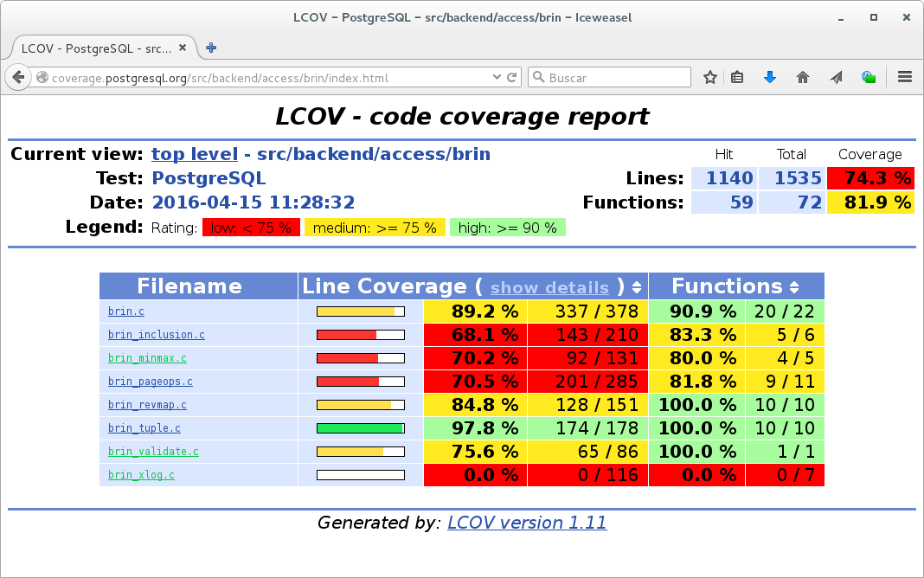The height and width of the screenshot is (578, 924).
Task: Click the brin_tuple.c green coverage bar
Action: click(361, 427)
